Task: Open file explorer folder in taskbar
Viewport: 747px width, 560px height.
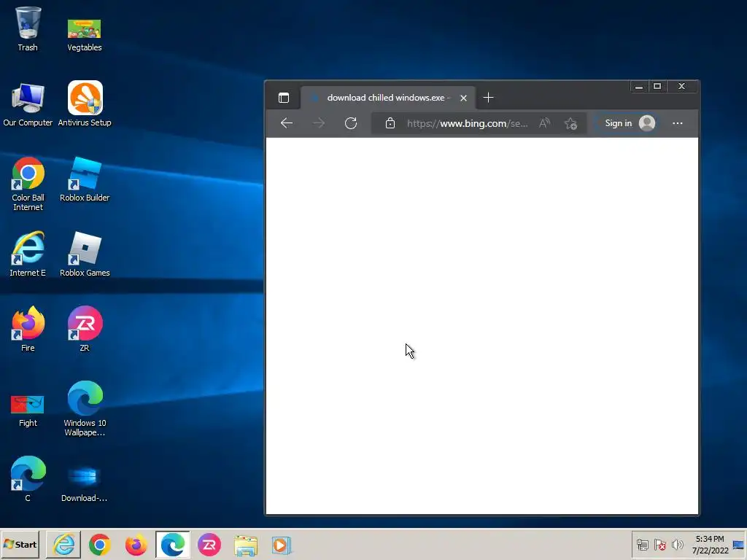Action: point(246,545)
